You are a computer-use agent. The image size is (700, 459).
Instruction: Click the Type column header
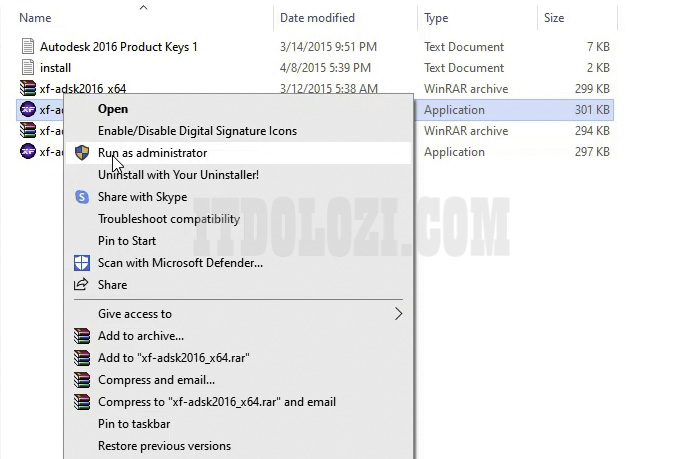[x=436, y=18]
